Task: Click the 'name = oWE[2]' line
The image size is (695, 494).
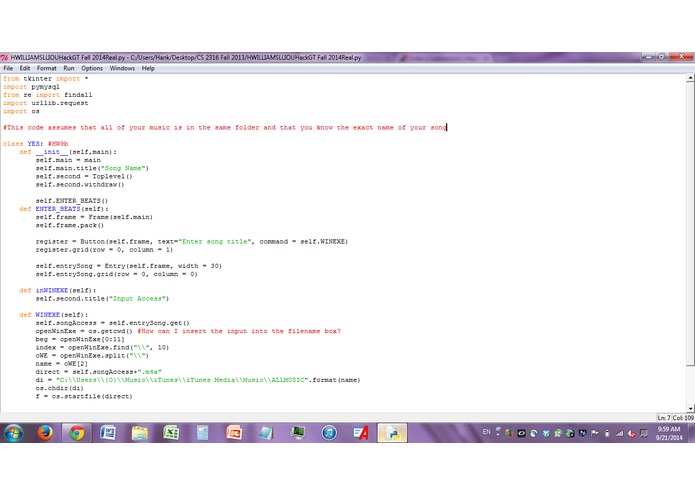Action: pos(62,364)
